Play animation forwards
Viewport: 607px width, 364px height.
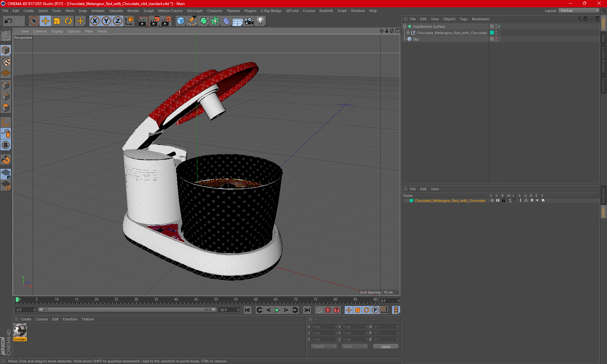(x=277, y=310)
